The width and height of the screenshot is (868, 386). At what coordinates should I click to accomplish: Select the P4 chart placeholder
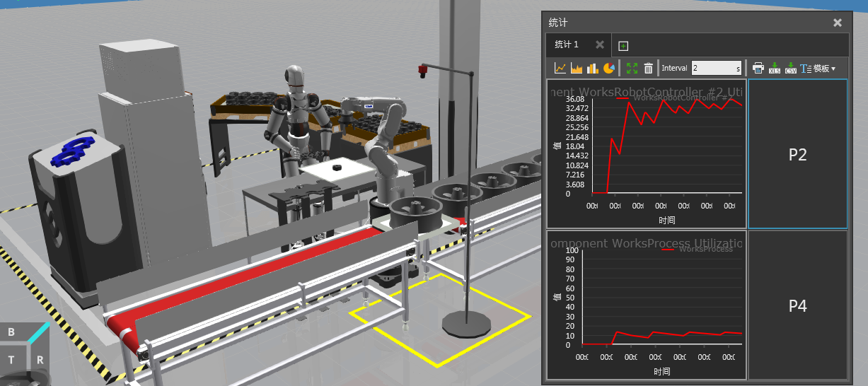(x=798, y=305)
